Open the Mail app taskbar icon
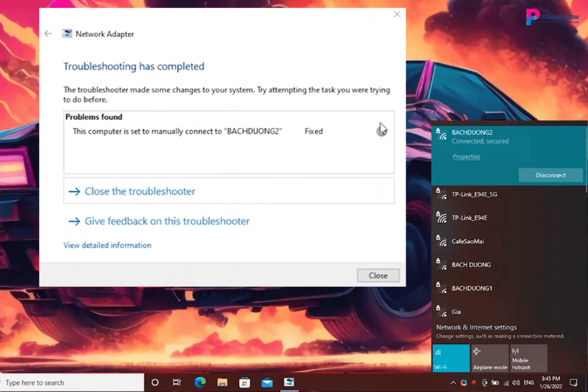 click(267, 382)
